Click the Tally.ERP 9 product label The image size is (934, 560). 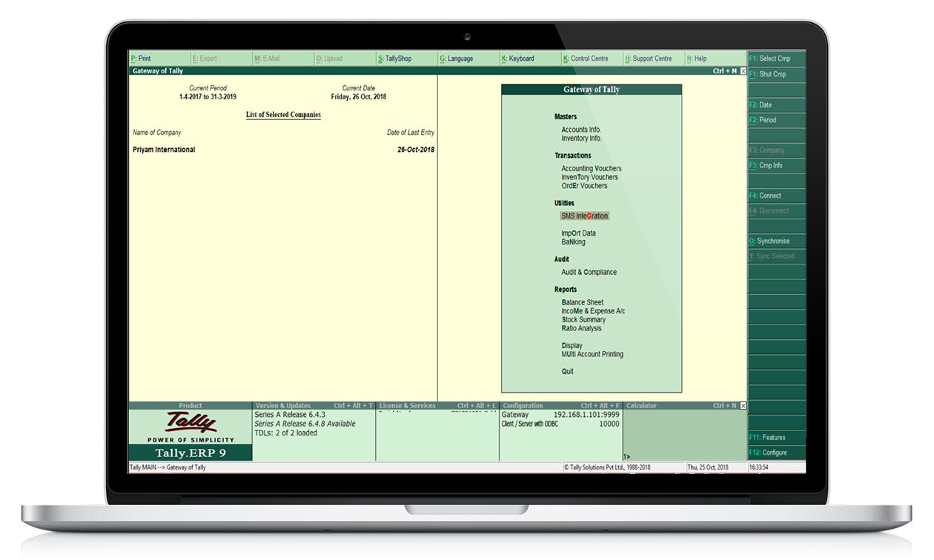click(191, 453)
